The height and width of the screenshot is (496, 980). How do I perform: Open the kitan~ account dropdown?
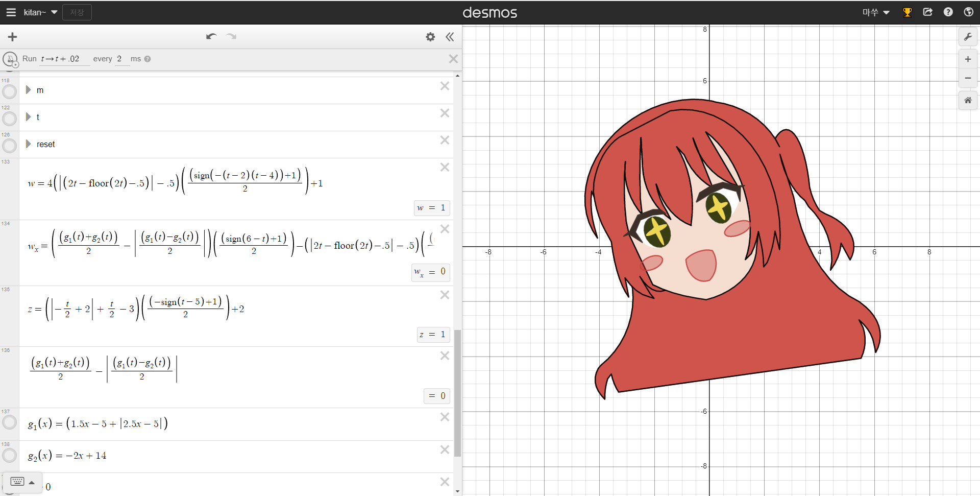click(40, 12)
